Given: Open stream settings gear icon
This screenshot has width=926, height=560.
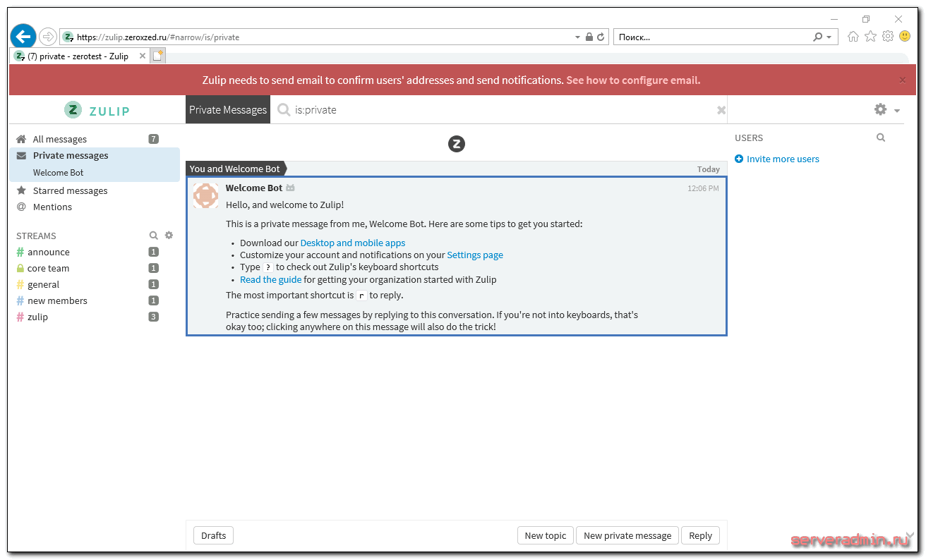Looking at the screenshot, I should click(169, 236).
